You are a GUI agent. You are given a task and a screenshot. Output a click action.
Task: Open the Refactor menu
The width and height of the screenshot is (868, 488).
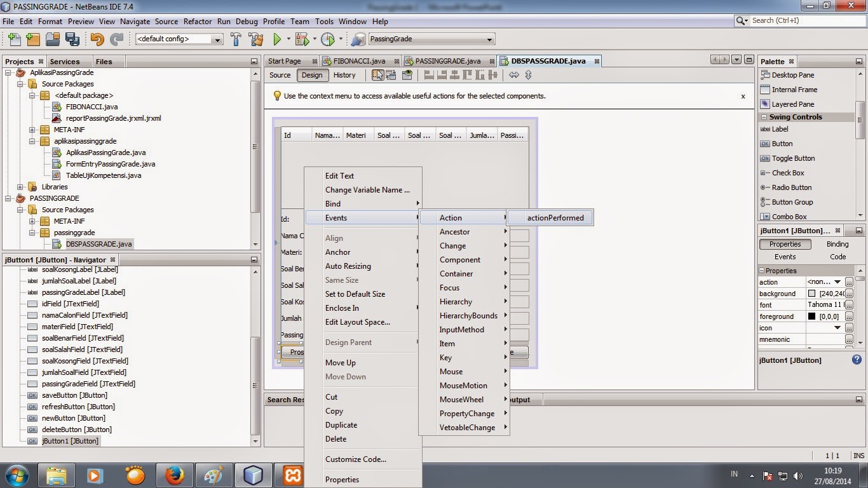[x=198, y=21]
